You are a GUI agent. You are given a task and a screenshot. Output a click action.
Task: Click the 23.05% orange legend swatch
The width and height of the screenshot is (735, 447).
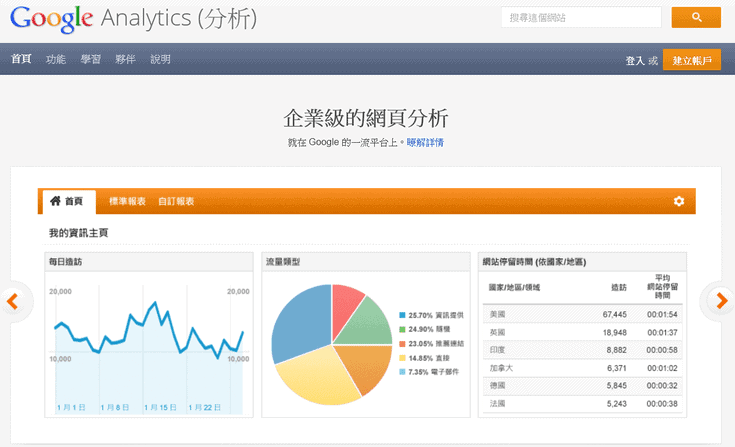402,344
